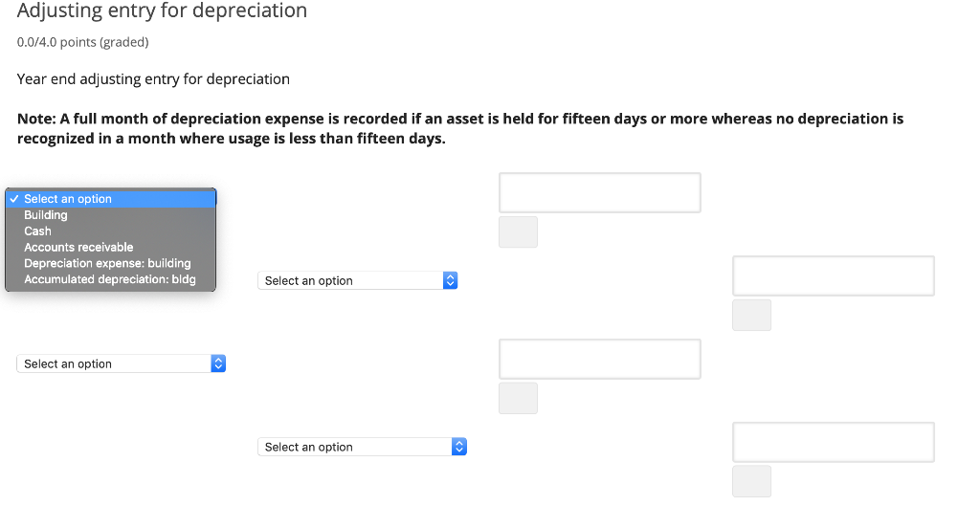Open the fourth row account dropdown
This screenshot has height=506, width=980.
[x=355, y=447]
